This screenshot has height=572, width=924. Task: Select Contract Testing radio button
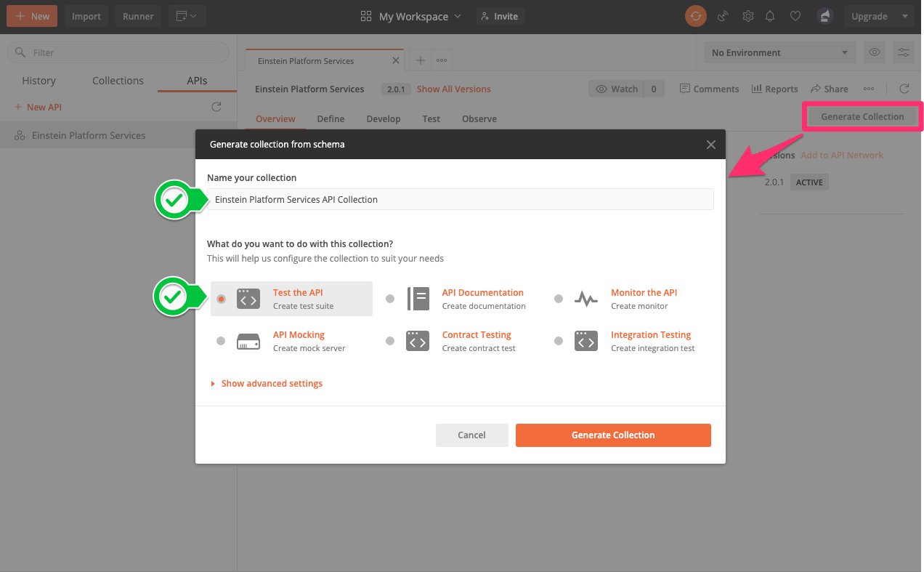tap(390, 341)
